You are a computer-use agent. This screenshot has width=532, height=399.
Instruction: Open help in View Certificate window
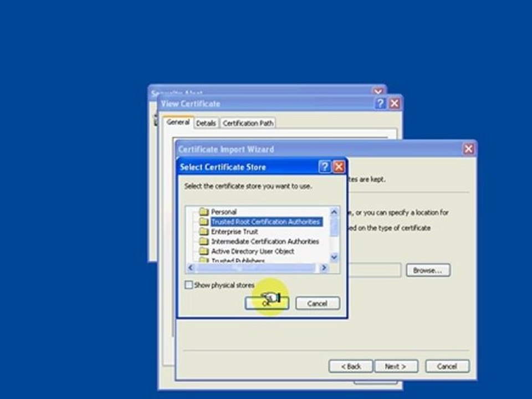point(380,104)
